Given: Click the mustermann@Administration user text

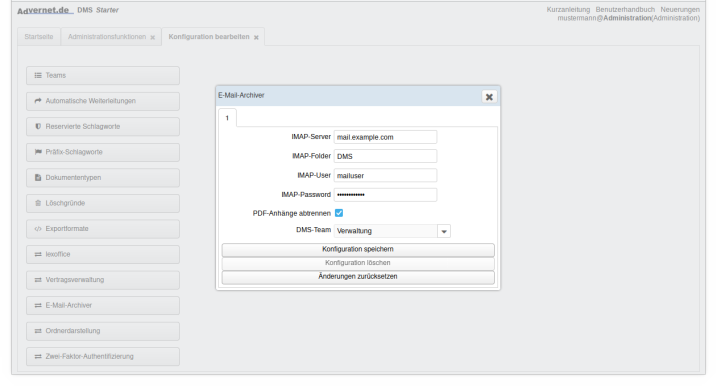Looking at the screenshot, I should point(628,18).
